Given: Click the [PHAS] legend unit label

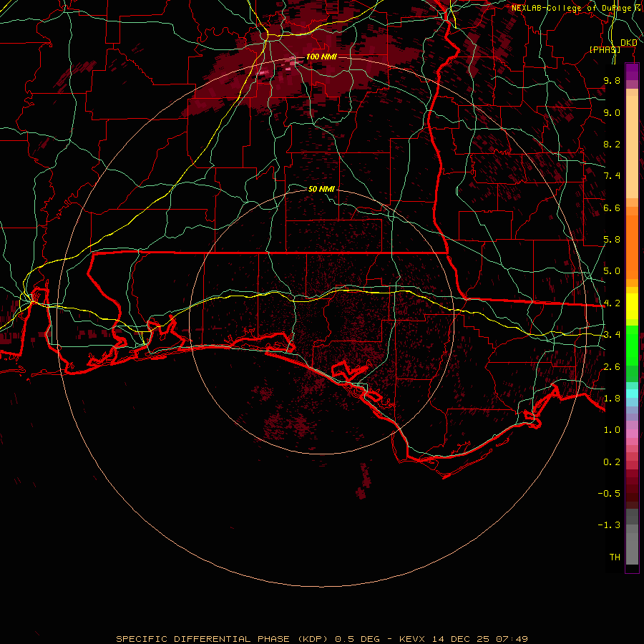Looking at the screenshot, I should [605, 49].
